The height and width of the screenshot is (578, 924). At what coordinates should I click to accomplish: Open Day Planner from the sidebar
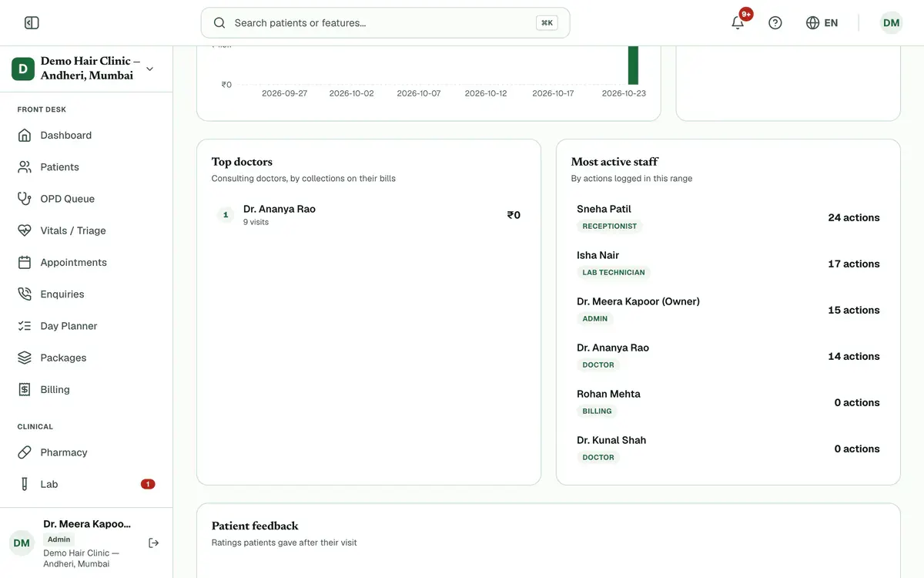86,326
